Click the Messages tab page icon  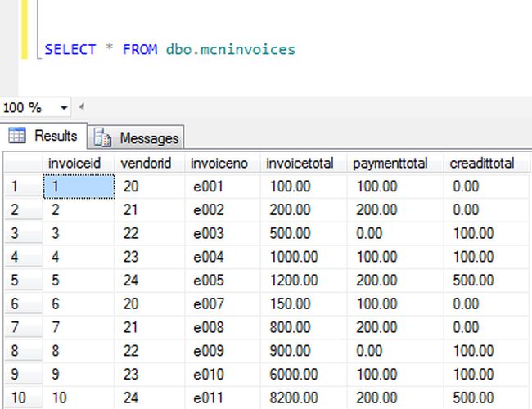tap(102, 137)
